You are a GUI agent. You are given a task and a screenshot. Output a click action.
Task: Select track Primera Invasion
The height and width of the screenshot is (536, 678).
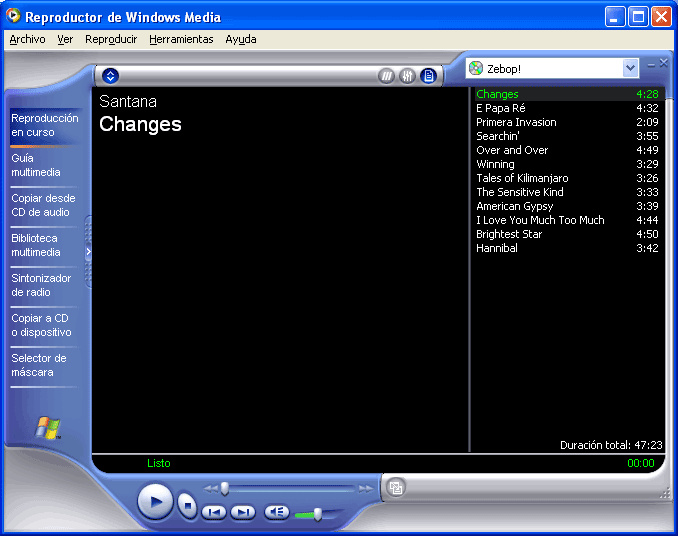[567, 122]
